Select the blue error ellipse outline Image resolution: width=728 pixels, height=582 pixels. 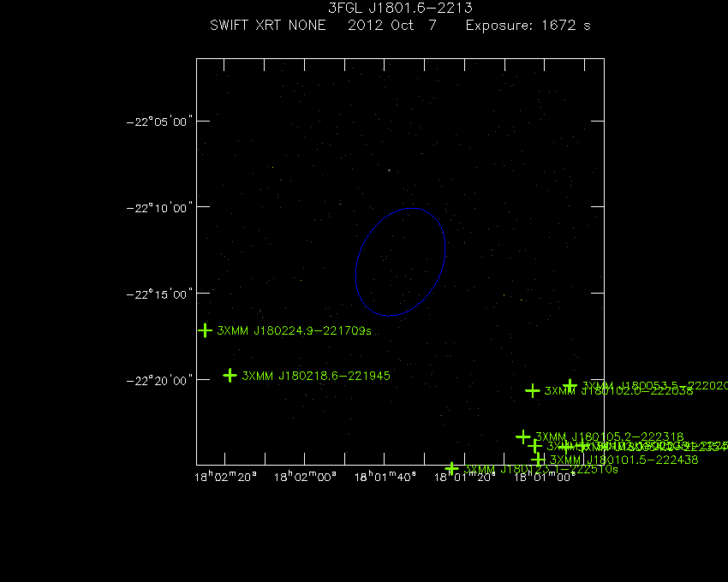click(401, 262)
